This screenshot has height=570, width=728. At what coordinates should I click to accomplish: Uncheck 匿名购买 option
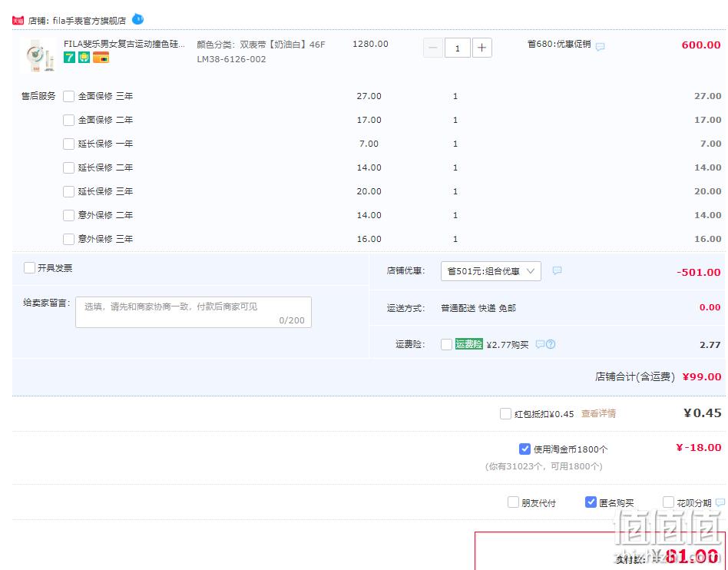(591, 502)
